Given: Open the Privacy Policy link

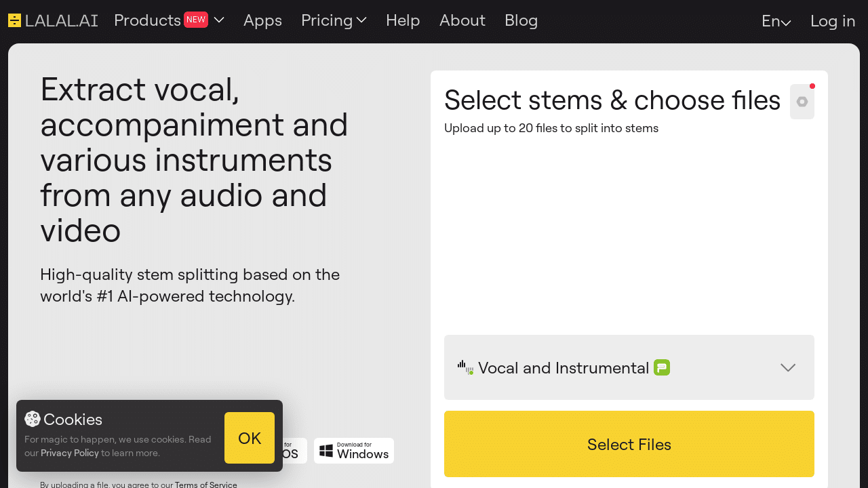Looking at the screenshot, I should pos(70,453).
